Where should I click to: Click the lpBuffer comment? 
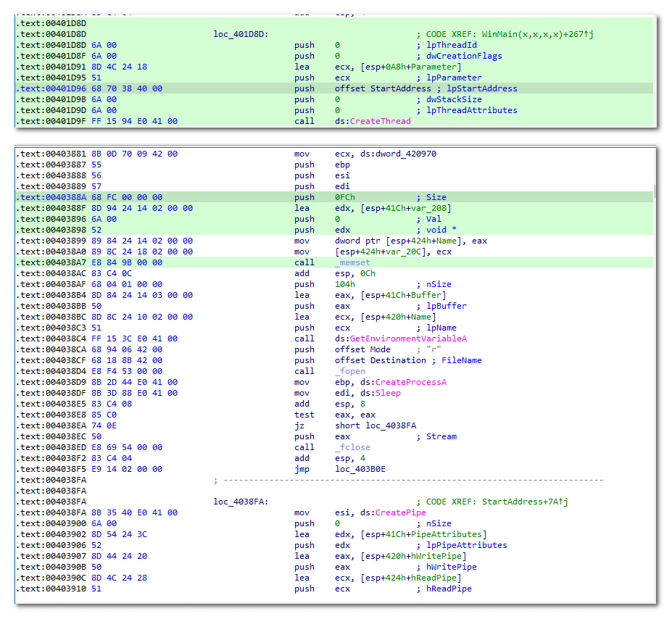[x=446, y=307]
